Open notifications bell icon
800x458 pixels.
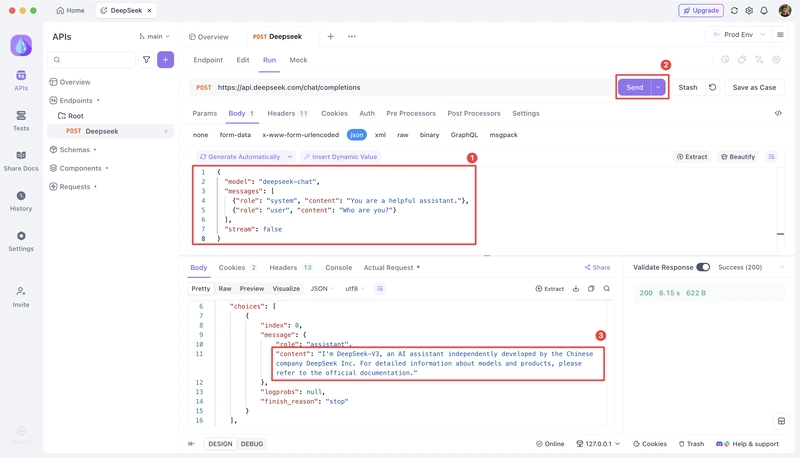(764, 10)
